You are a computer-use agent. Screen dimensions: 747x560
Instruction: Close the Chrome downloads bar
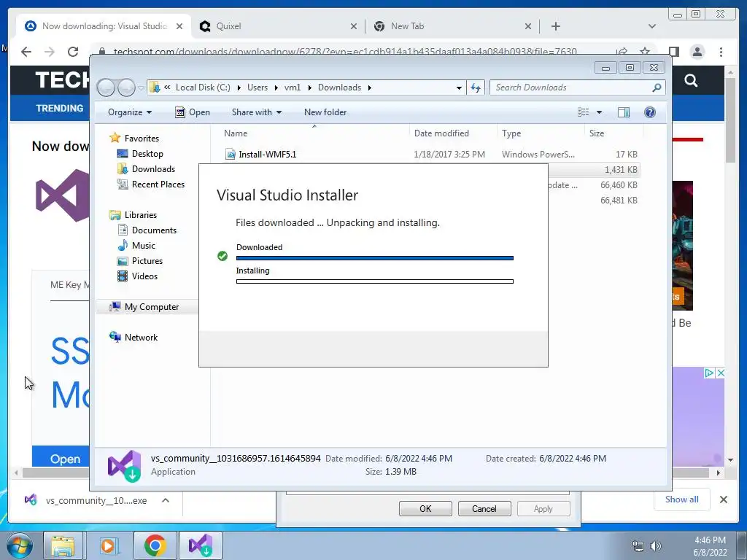click(723, 499)
